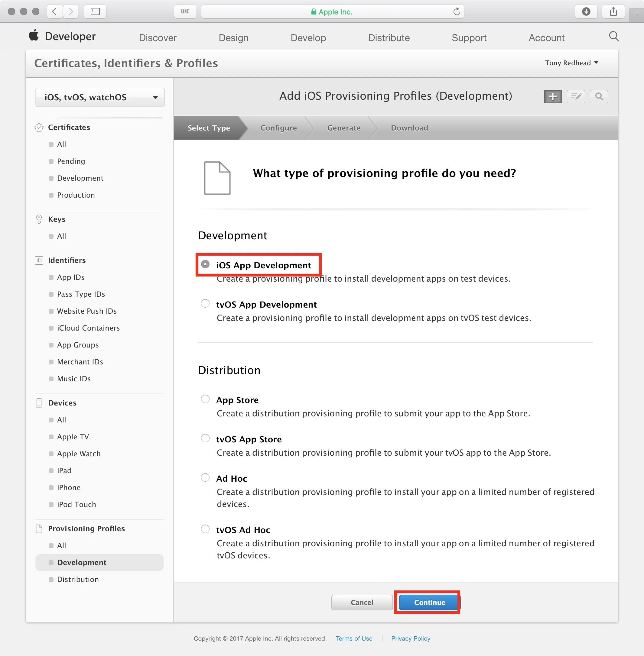Open Merchant IDs in sidebar
The width and height of the screenshot is (644, 656).
[x=80, y=362]
